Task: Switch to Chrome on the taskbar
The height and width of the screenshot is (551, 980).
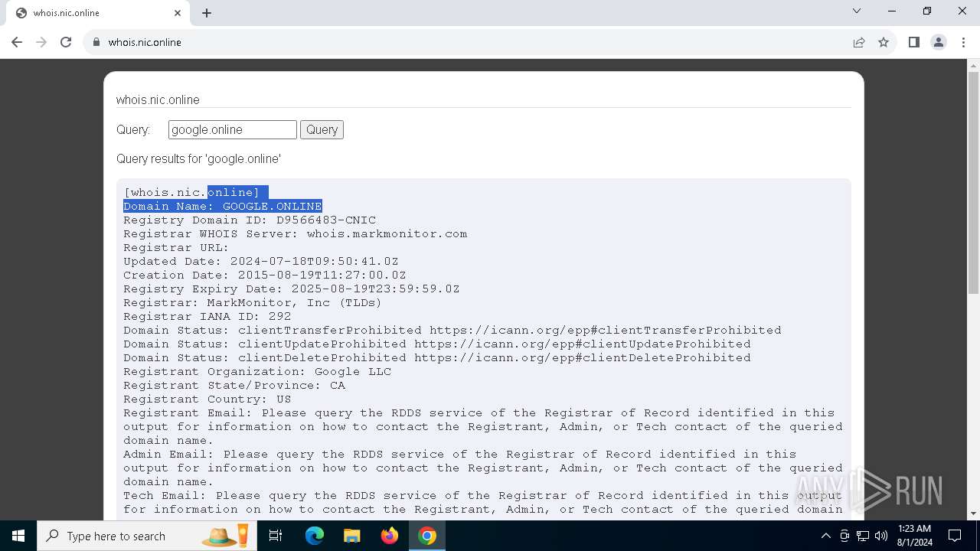Action: pyautogui.click(x=427, y=536)
